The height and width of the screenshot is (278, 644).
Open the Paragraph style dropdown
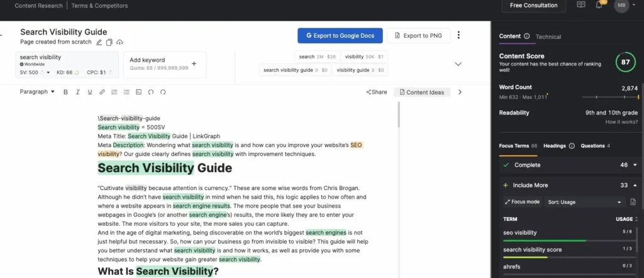[36, 92]
